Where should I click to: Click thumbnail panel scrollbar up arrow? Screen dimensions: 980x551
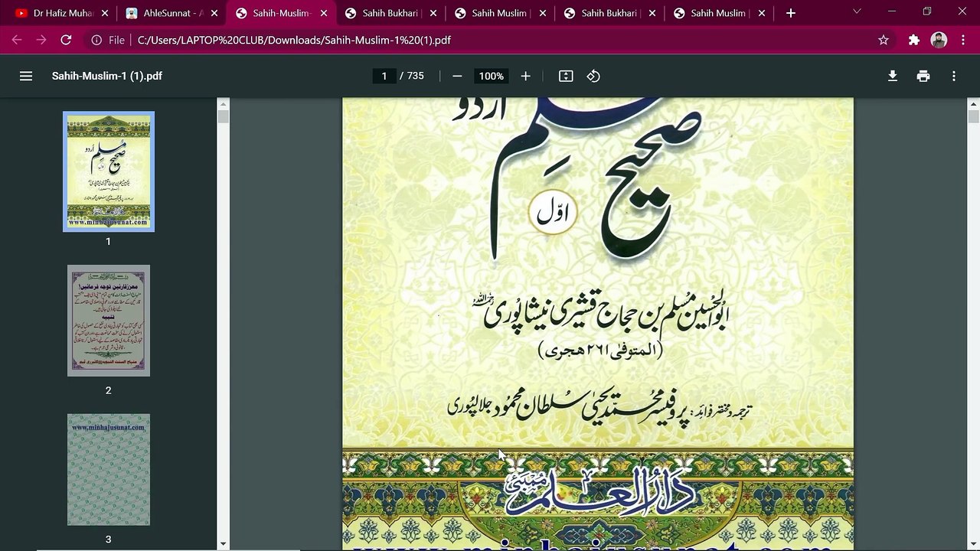[x=223, y=103]
